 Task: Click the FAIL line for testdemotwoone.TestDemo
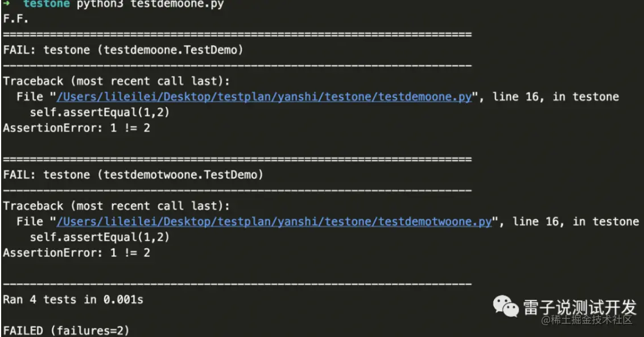click(x=133, y=175)
